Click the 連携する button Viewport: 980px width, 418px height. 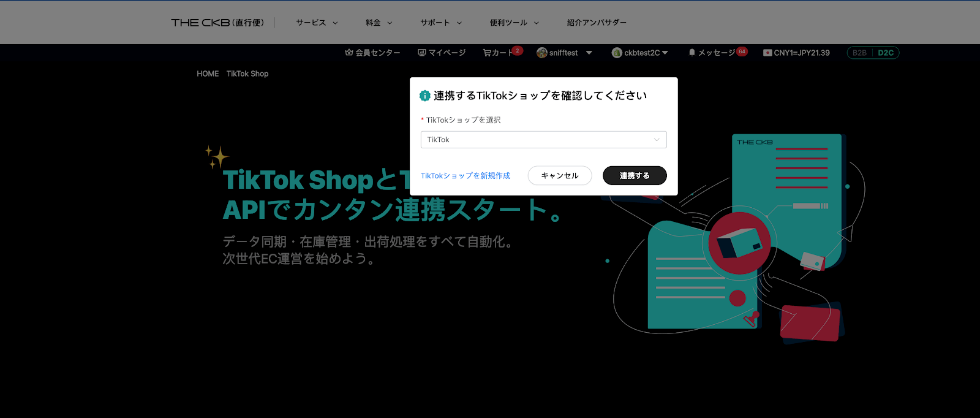pos(635,175)
